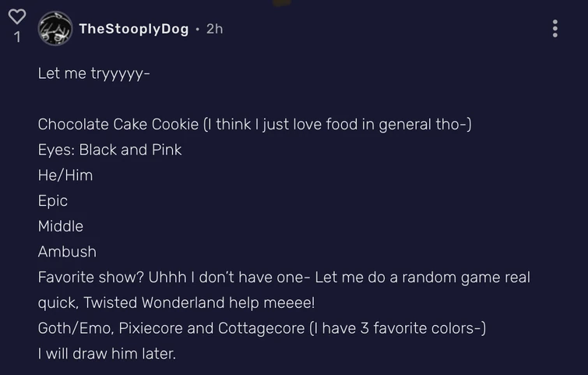The height and width of the screenshot is (375, 588).
Task: Click the "He/Him" pronouns line
Action: 65,175
